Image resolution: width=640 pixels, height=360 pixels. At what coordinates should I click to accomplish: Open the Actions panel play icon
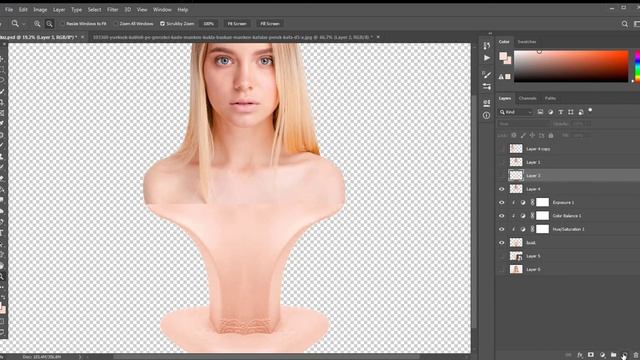coord(487,58)
